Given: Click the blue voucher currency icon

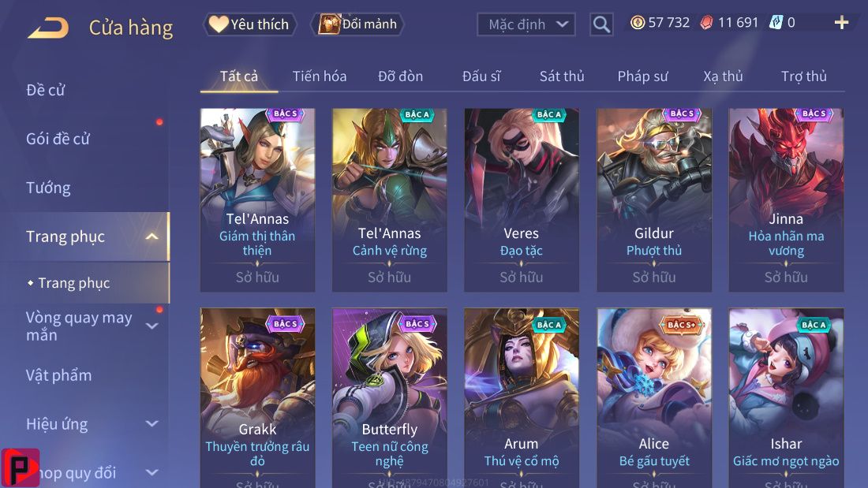Looking at the screenshot, I should tap(776, 23).
